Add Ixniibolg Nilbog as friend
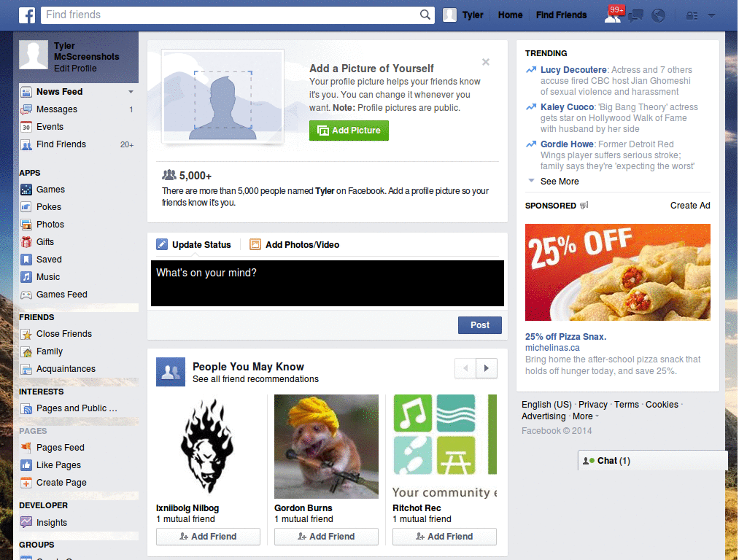 208,537
